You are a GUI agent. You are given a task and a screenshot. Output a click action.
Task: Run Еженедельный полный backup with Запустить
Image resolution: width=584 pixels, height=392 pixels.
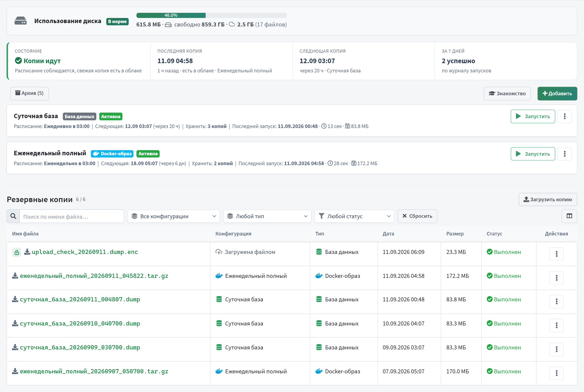(x=533, y=154)
